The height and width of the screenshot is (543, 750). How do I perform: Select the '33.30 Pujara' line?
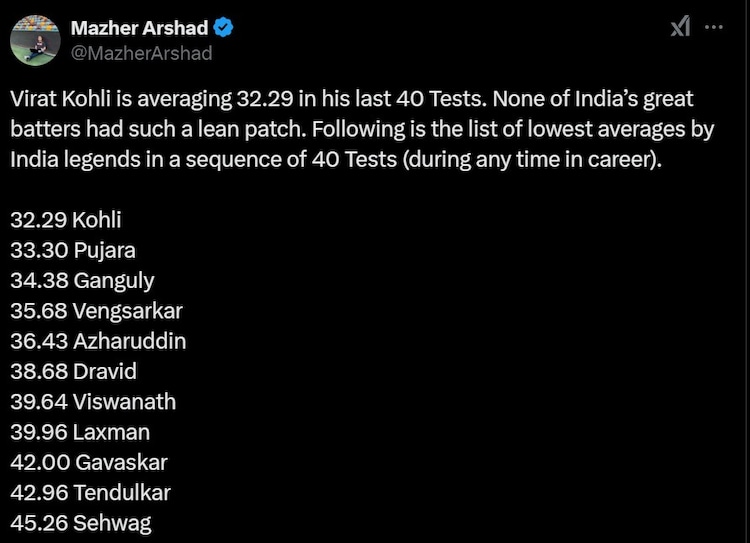coord(72,250)
